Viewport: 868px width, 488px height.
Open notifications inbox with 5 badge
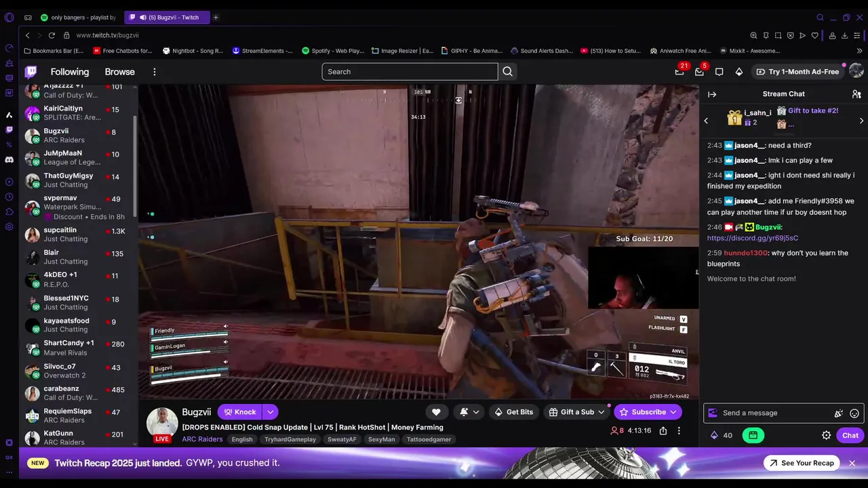point(699,71)
